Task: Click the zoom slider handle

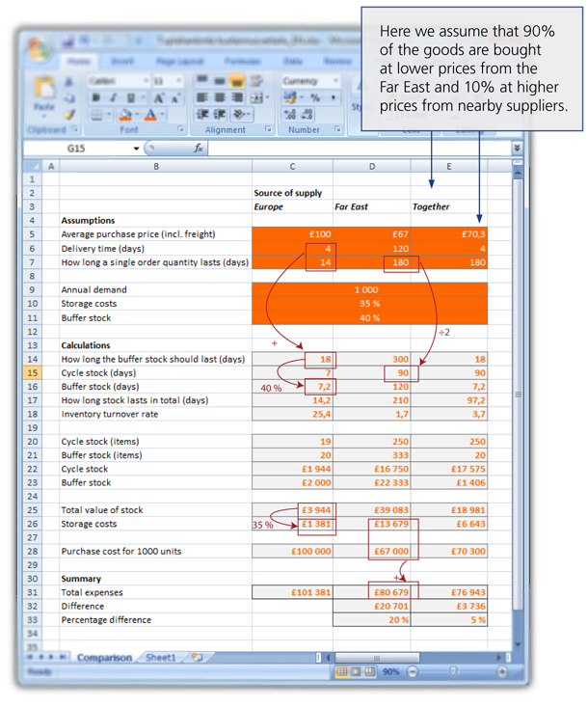Action: [453, 672]
